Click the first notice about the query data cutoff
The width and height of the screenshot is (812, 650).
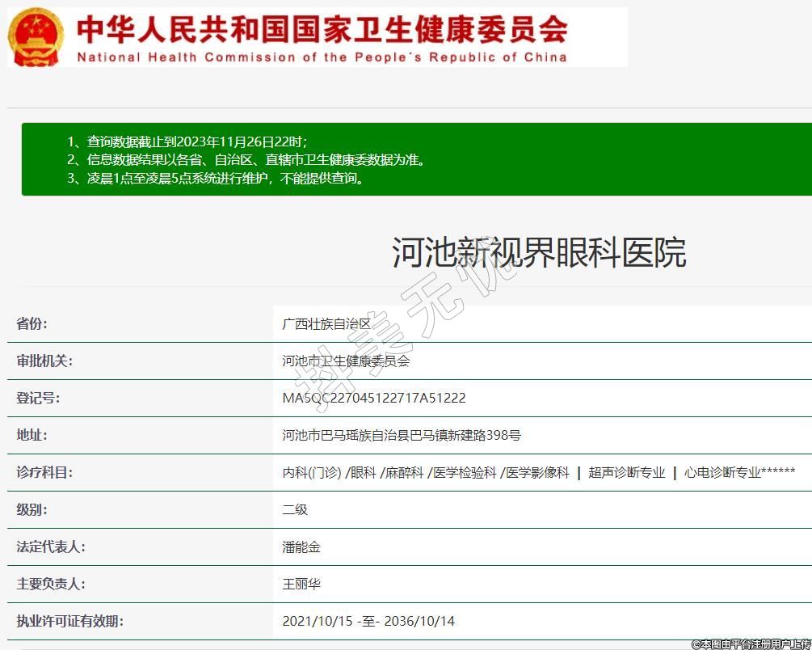coord(187,141)
